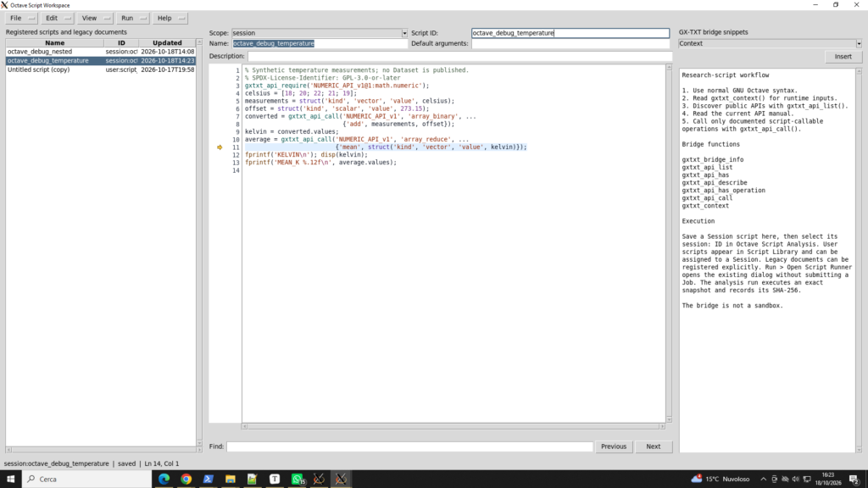Find the previous match
868x488 pixels.
coord(614,446)
